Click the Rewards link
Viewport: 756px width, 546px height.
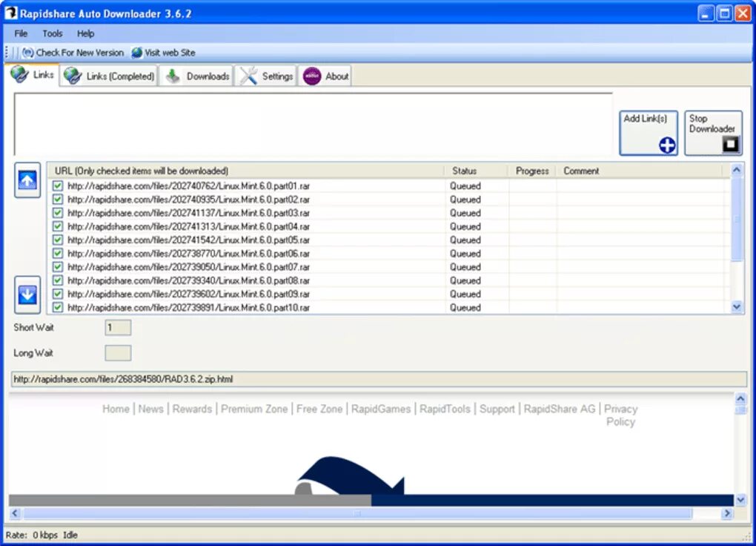pos(193,409)
